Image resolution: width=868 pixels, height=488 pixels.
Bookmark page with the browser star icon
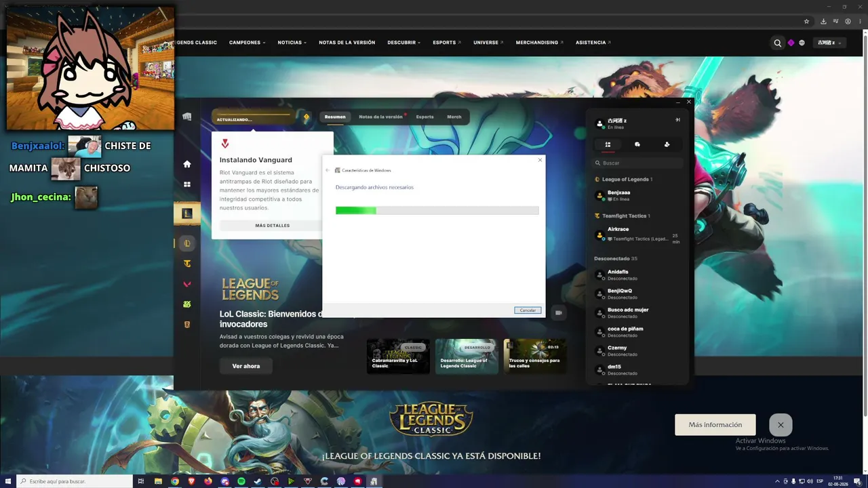coord(806,21)
